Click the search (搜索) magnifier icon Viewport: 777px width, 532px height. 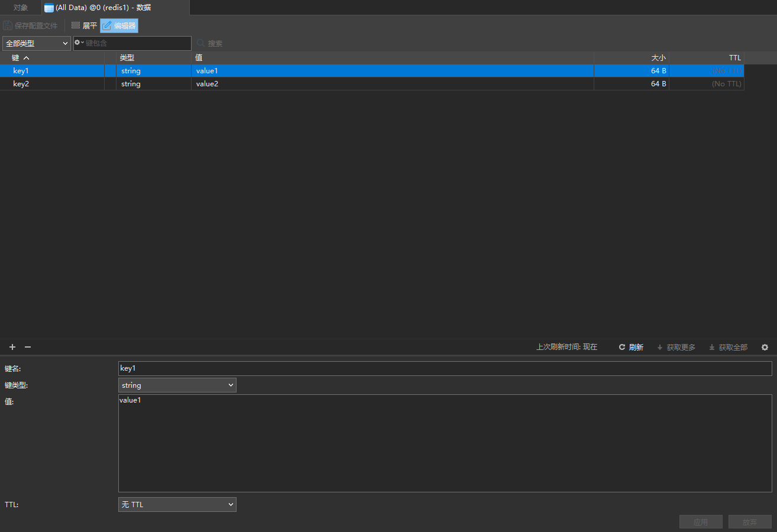tap(201, 43)
